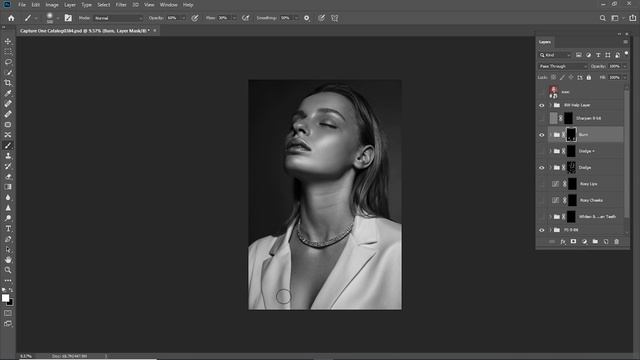Hide the Burn group layer
Viewport: 640px width, 360px height.
tap(542, 135)
